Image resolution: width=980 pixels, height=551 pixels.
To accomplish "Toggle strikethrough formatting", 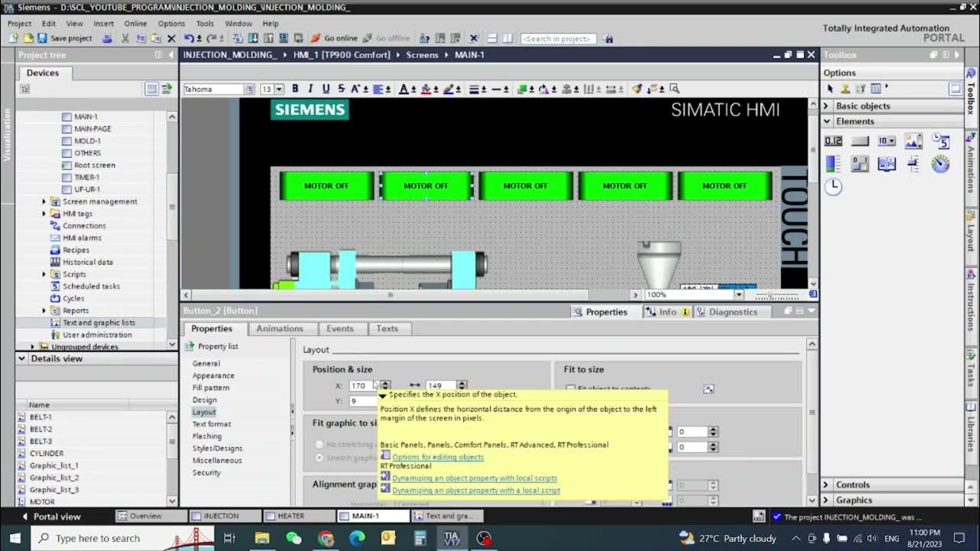I will coord(341,89).
